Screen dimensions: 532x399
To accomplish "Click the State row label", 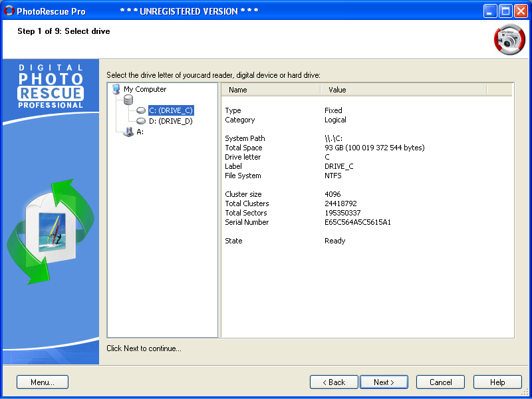I will [233, 241].
